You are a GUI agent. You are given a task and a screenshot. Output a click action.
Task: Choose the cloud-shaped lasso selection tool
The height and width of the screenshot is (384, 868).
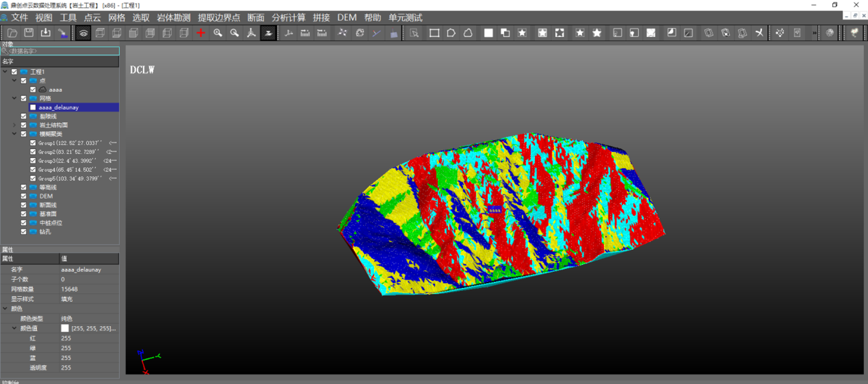(x=468, y=33)
